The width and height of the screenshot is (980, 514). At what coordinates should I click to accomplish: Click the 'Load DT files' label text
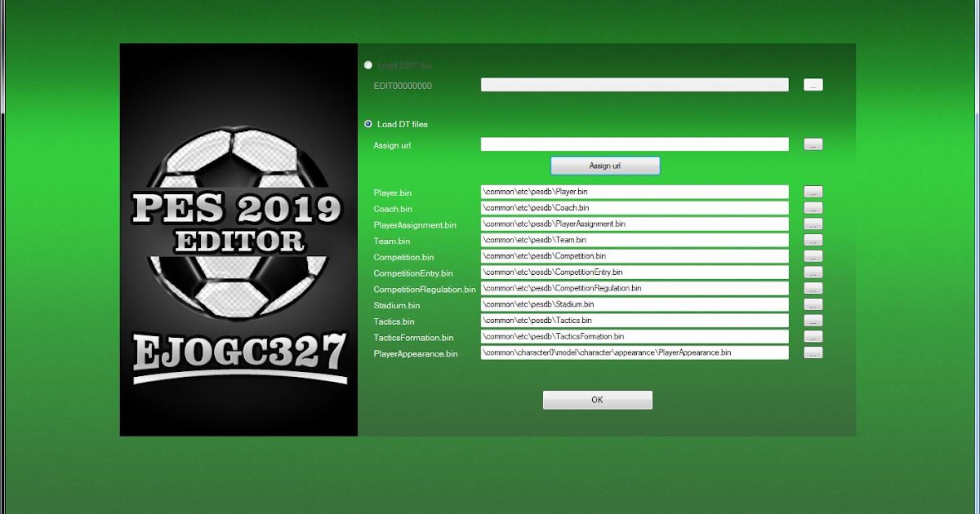click(x=402, y=124)
